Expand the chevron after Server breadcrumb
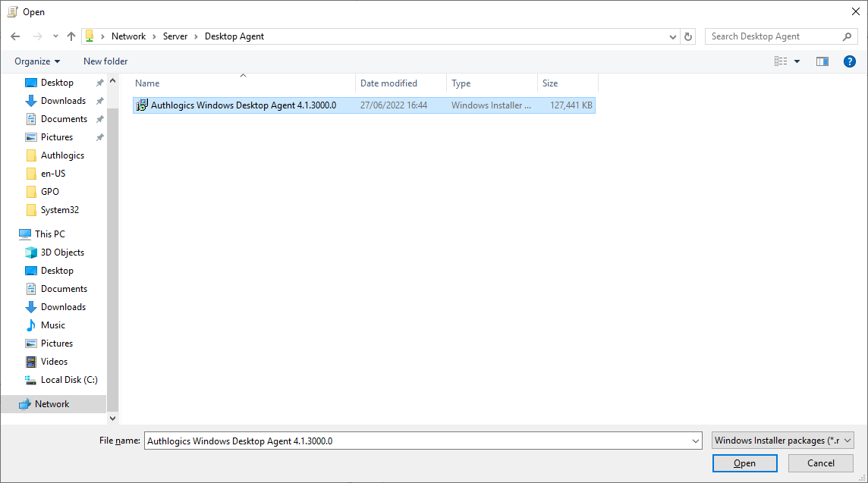The width and height of the screenshot is (868, 483). 196,36
